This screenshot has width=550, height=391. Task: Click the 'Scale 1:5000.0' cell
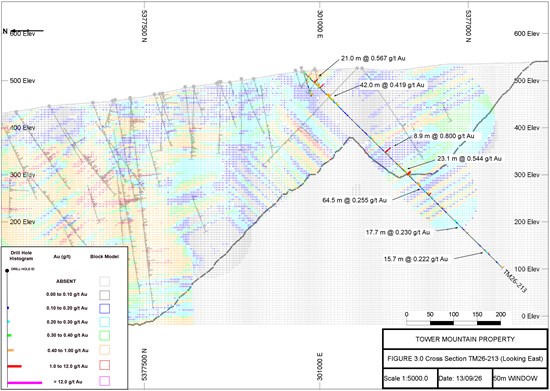[x=410, y=378]
